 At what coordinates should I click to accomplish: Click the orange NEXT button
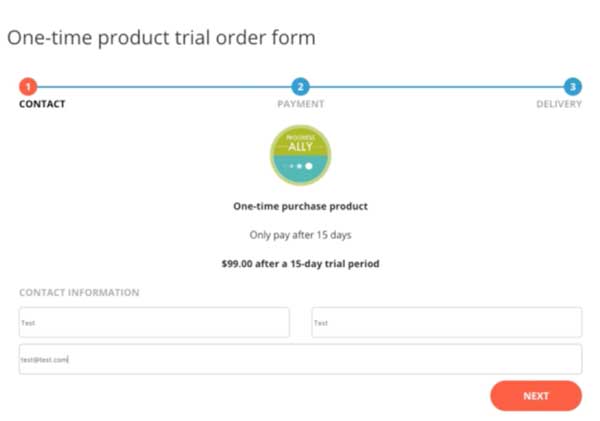click(x=536, y=396)
